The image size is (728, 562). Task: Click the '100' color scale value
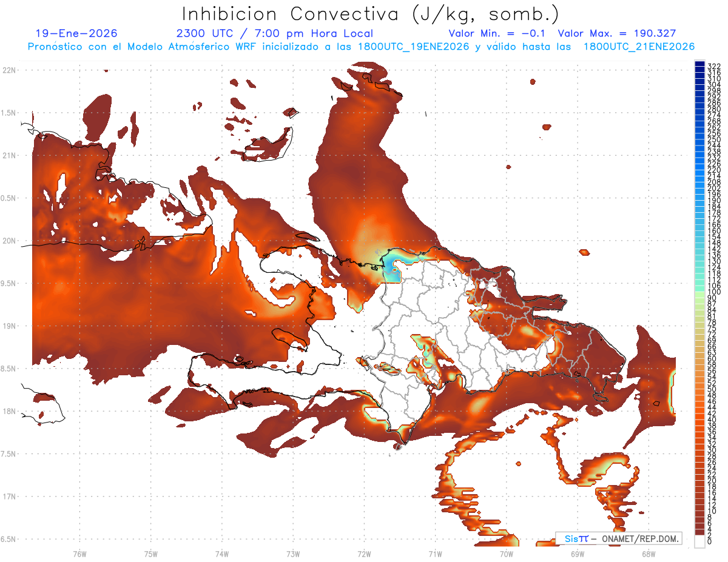tap(713, 292)
